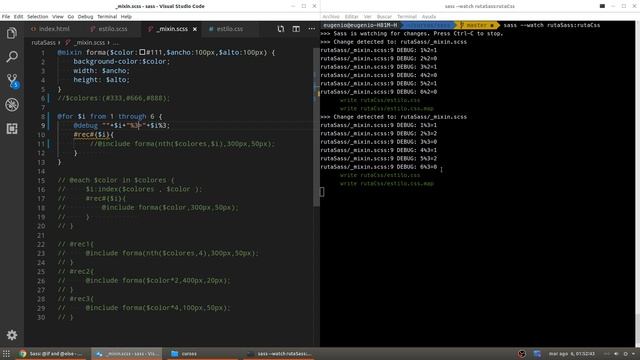Image resolution: width=640 pixels, height=360 pixels.
Task: Open the Editar menu in the terminal window
Action: tap(351, 17)
